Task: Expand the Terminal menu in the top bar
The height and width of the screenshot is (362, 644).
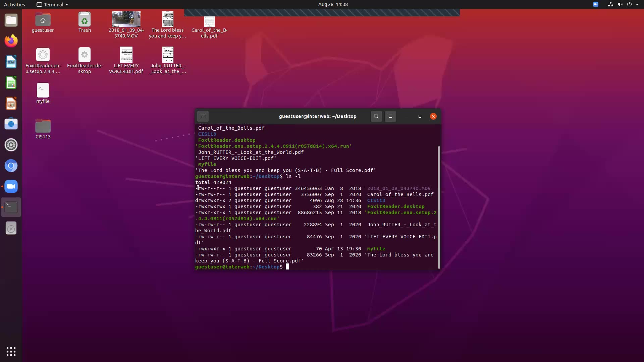Action: 52,4
